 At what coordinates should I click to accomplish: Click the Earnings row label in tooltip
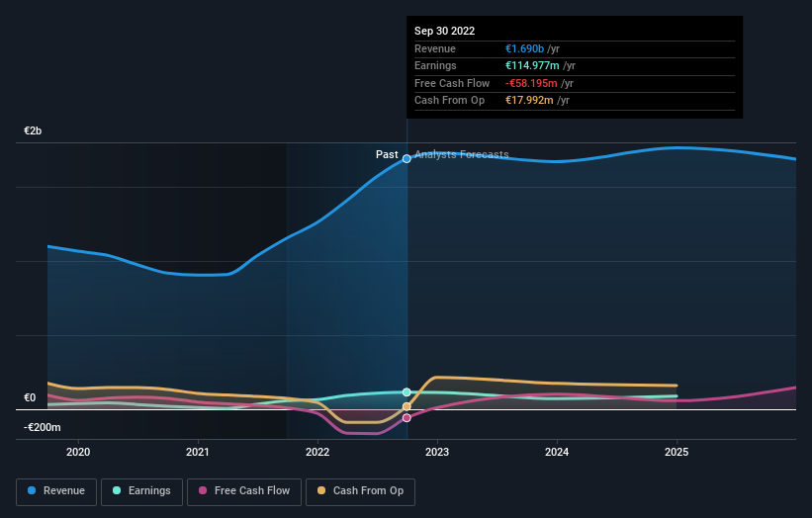(435, 65)
